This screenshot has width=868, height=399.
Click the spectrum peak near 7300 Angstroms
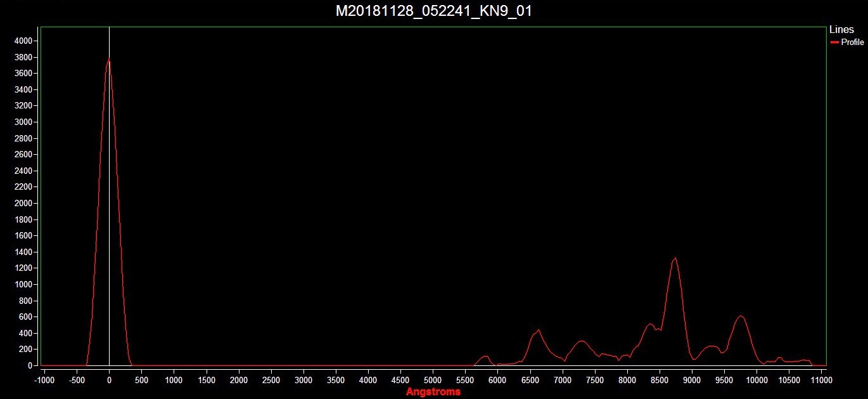582,341
